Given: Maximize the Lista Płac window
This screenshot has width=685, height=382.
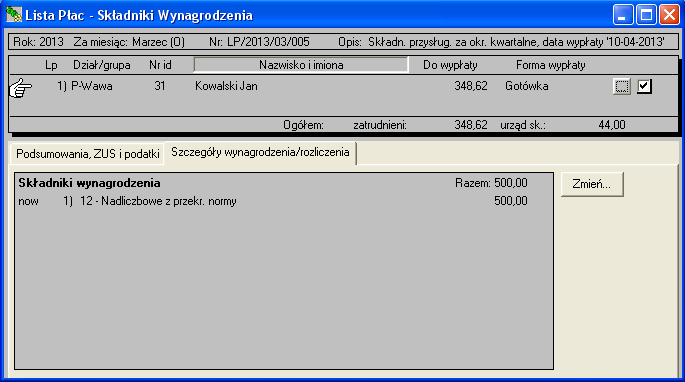Looking at the screenshot, I should pos(646,15).
